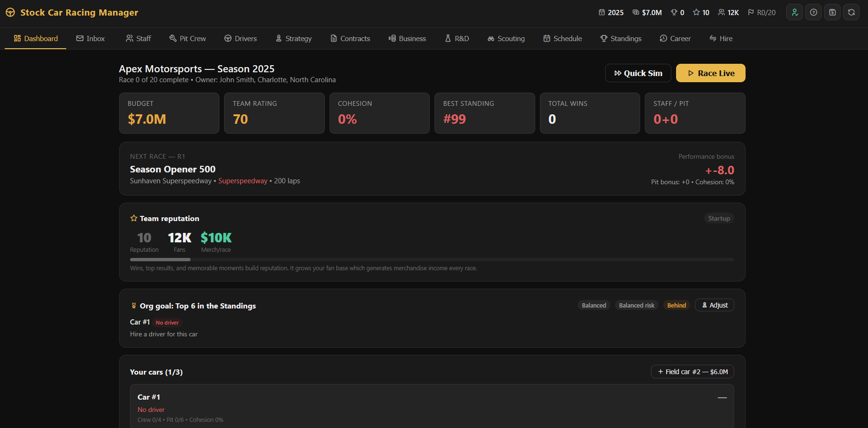Open the Inbox tab
868x428 pixels.
90,39
